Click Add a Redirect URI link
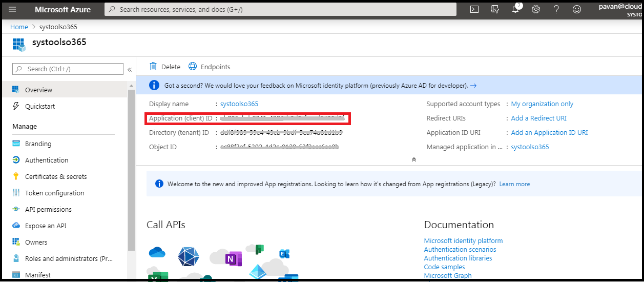644x282 pixels. [539, 118]
